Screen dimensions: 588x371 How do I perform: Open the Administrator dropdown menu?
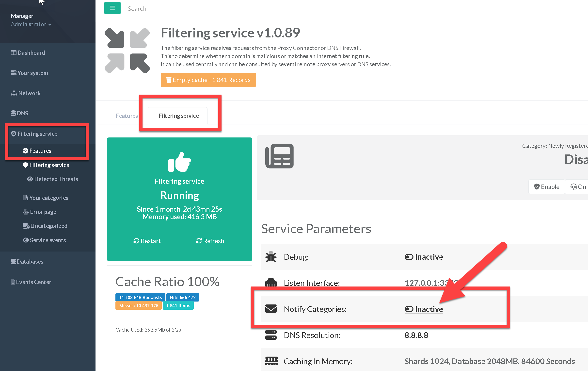pyautogui.click(x=31, y=24)
